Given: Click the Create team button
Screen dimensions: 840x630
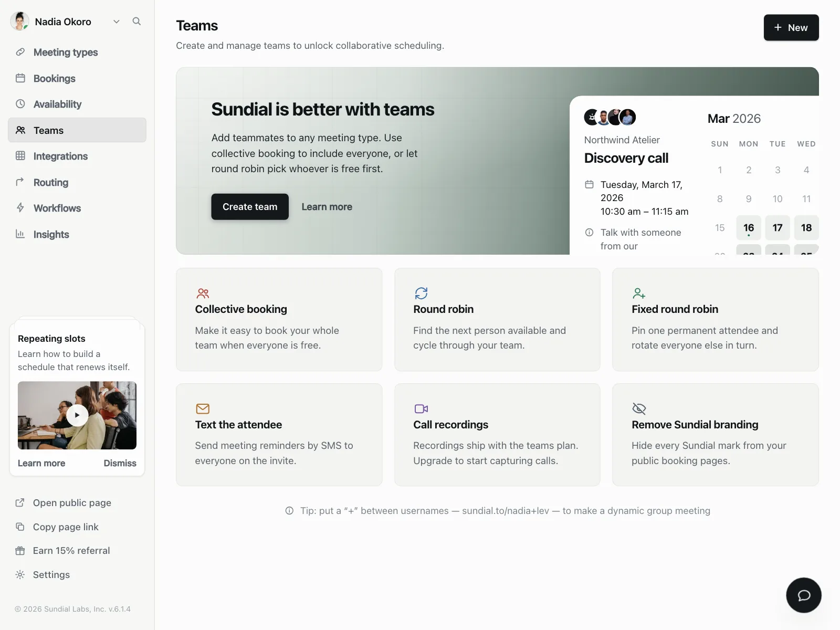Looking at the screenshot, I should pos(250,207).
